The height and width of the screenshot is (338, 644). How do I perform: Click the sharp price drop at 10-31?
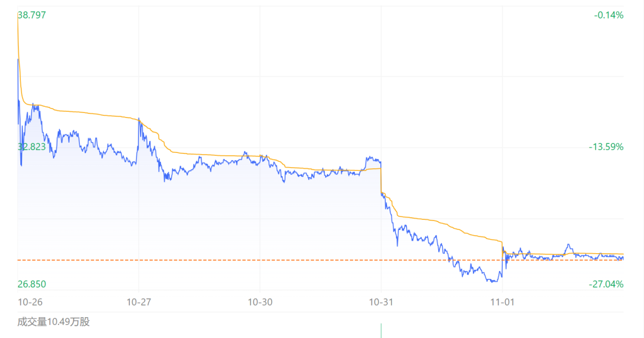[x=381, y=177]
